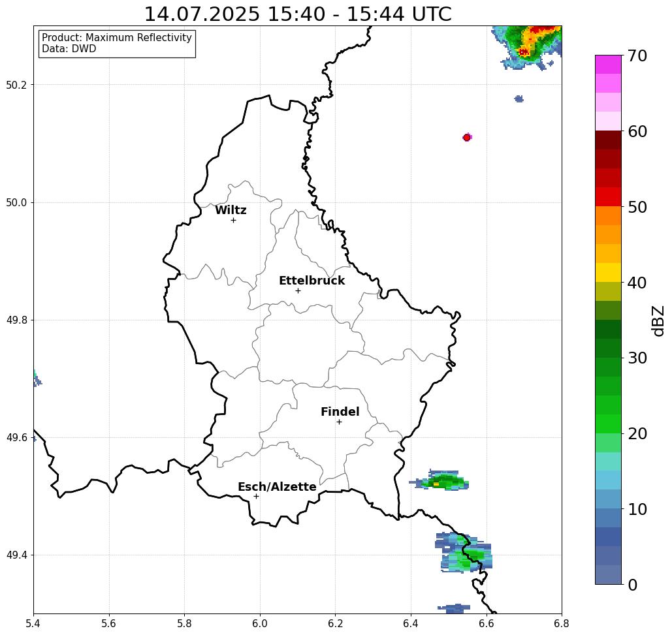The height and width of the screenshot is (635, 672).
Task: Click the latitude tick label 50.0
Action: (16, 202)
